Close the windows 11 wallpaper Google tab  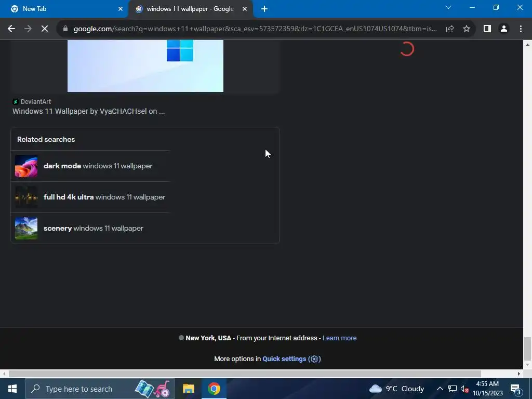[245, 9]
